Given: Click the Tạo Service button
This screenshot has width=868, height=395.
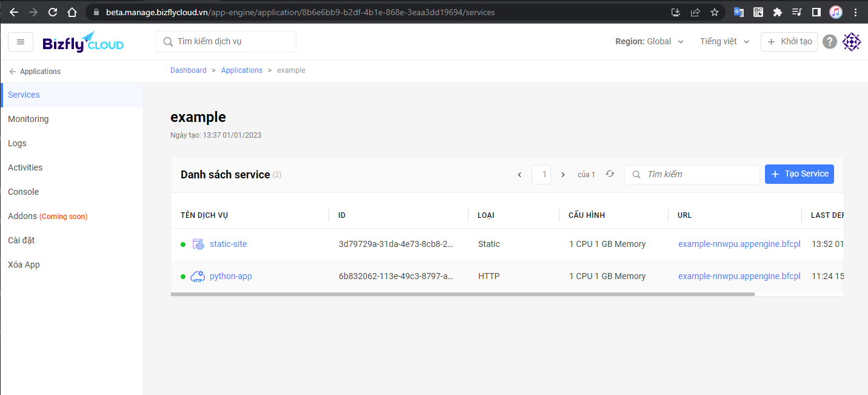Looking at the screenshot, I should [799, 174].
